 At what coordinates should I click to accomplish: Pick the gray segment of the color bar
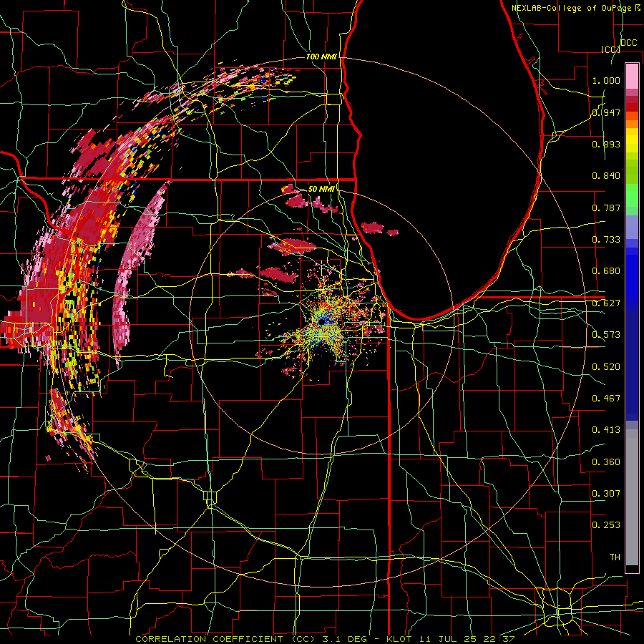coord(632,497)
